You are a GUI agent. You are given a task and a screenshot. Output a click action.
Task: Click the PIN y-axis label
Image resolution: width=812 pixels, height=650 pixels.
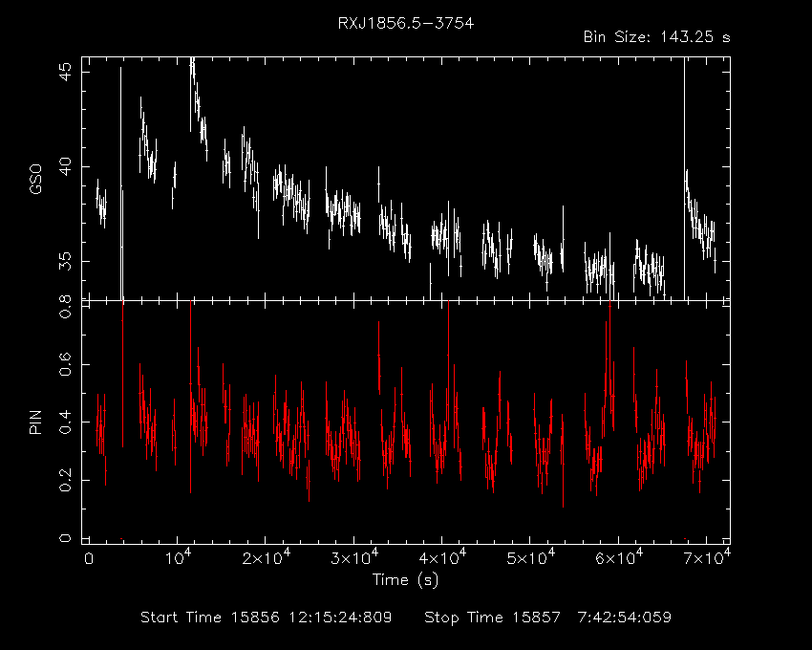[35, 422]
